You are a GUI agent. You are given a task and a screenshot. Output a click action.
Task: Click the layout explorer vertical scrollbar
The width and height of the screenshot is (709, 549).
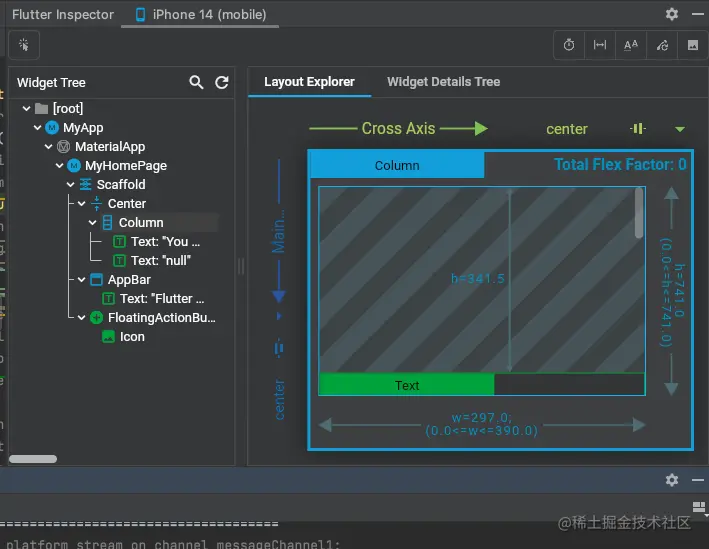(639, 213)
